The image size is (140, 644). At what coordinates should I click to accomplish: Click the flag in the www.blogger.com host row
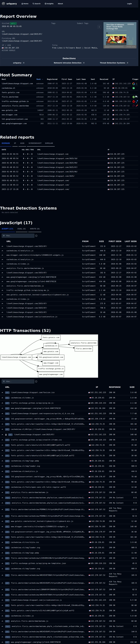(113, 115)
